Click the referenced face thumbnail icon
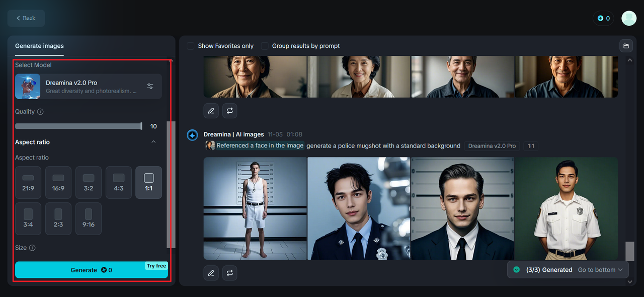The image size is (644, 297). (x=210, y=145)
